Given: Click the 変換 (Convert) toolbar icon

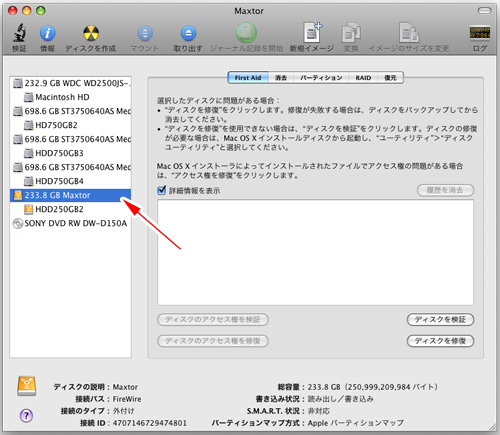Looking at the screenshot, I should tap(351, 33).
